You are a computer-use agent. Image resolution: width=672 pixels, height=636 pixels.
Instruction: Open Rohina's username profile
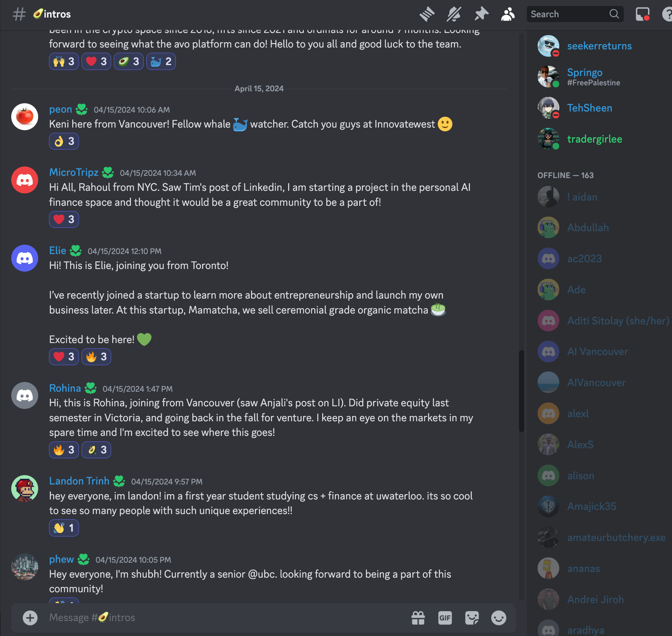pyautogui.click(x=65, y=388)
